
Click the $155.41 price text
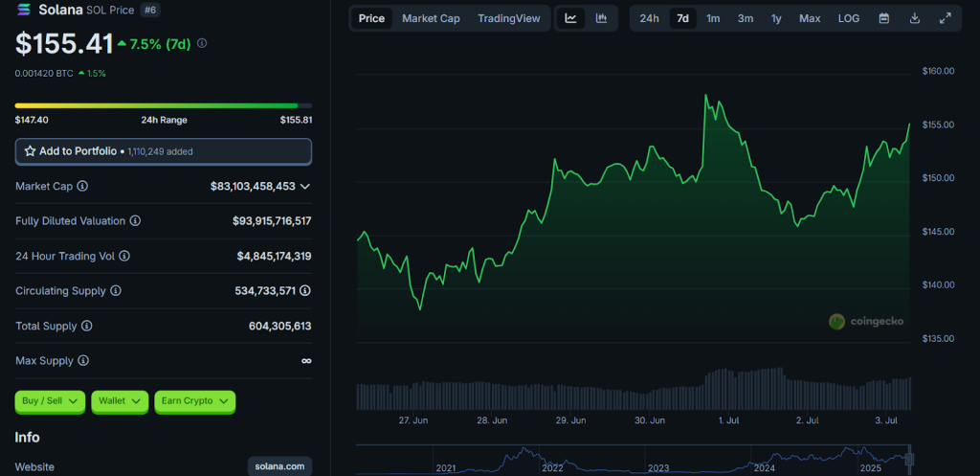click(64, 44)
